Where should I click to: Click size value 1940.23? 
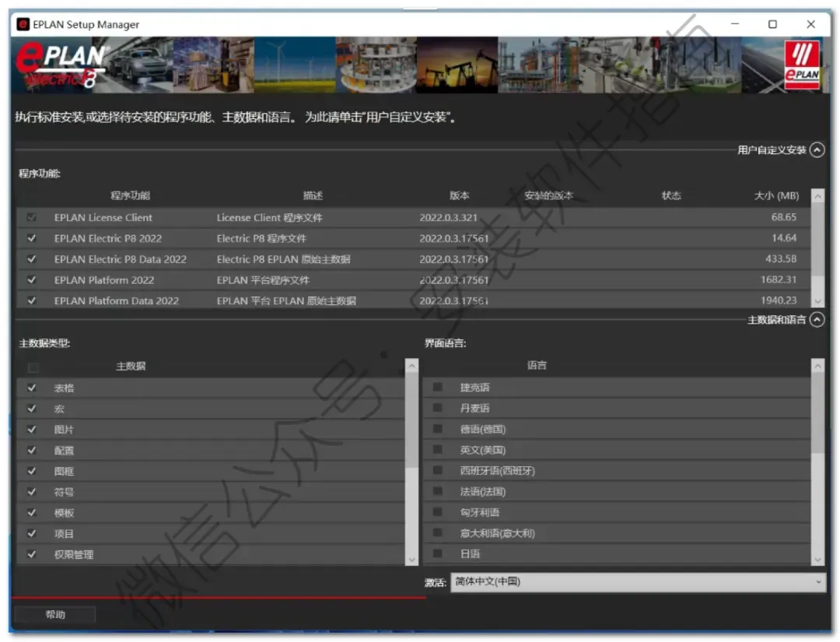[x=779, y=300]
